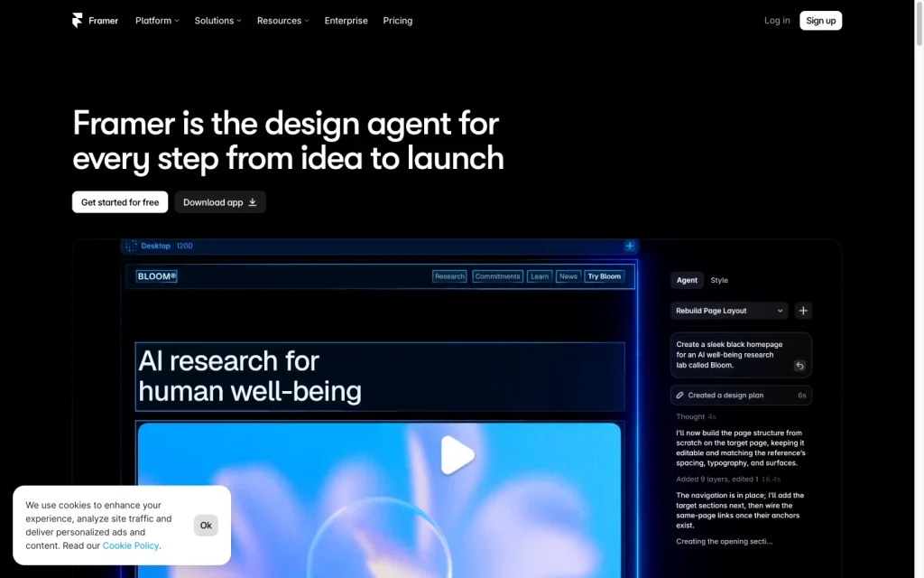This screenshot has width=924, height=578.
Task: Click the undo arrow icon in prompt box
Action: point(799,366)
